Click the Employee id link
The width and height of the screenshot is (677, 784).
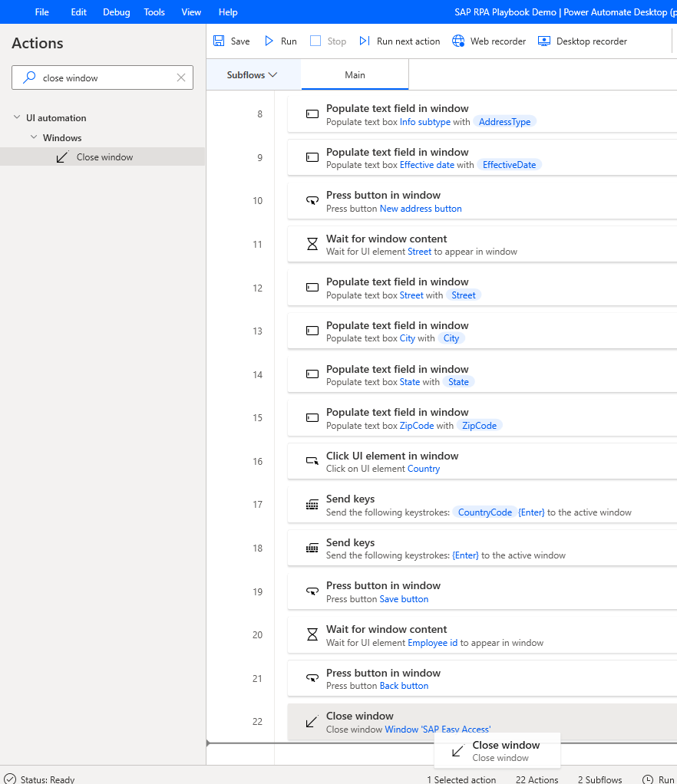click(x=432, y=643)
